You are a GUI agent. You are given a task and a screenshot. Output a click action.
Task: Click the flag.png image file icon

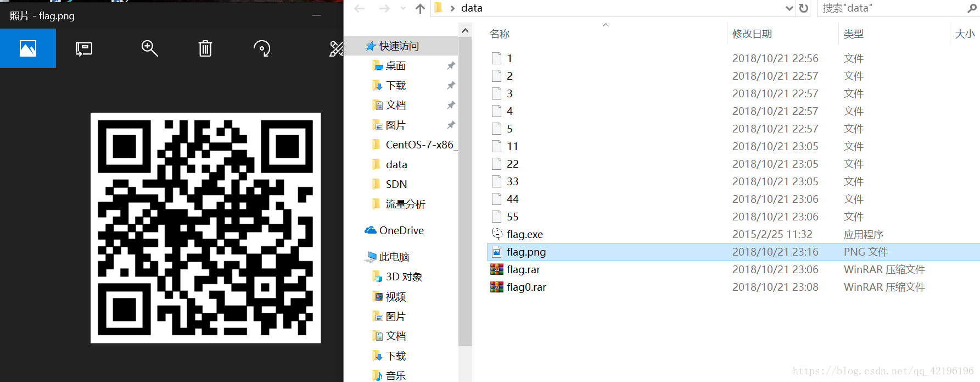[x=497, y=252]
